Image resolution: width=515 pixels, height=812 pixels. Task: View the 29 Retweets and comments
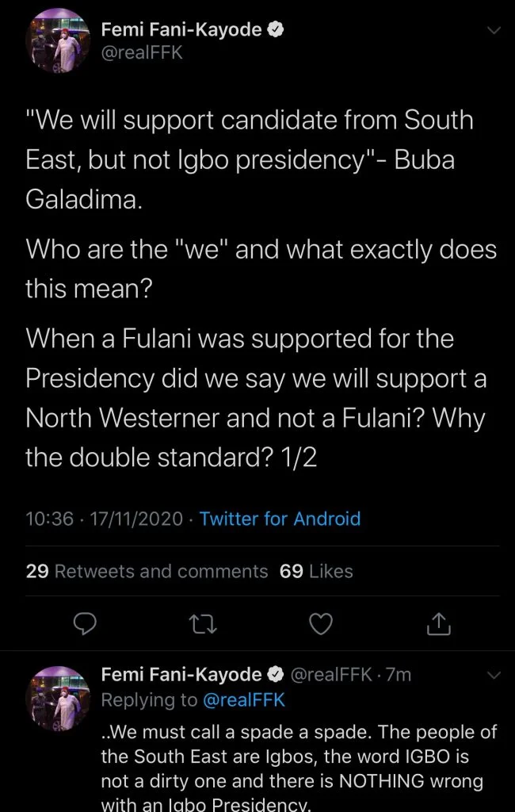(147, 571)
